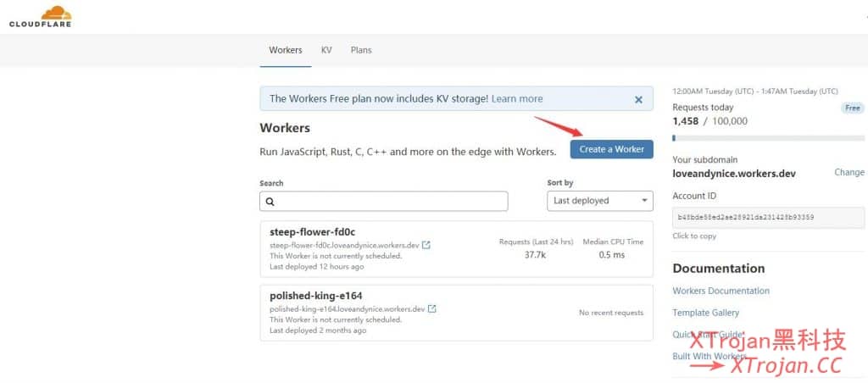The width and height of the screenshot is (868, 383).
Task: Click the requests usage progress bar
Action: (768, 137)
